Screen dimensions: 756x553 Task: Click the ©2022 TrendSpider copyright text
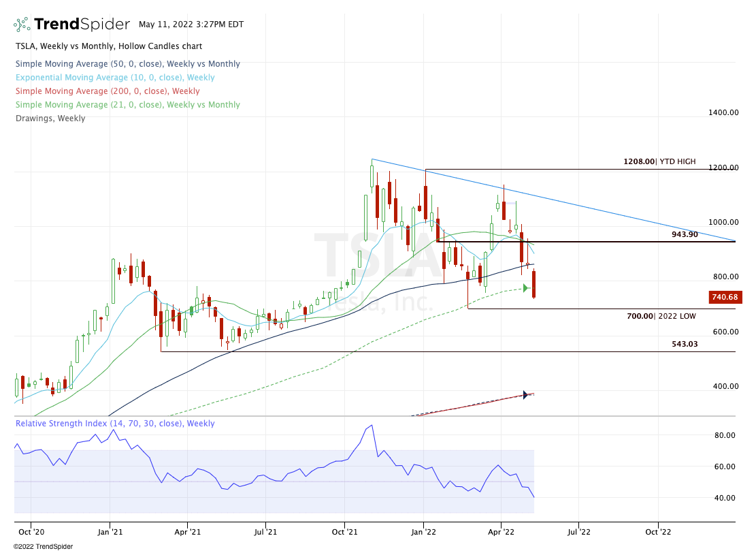pyautogui.click(x=43, y=546)
